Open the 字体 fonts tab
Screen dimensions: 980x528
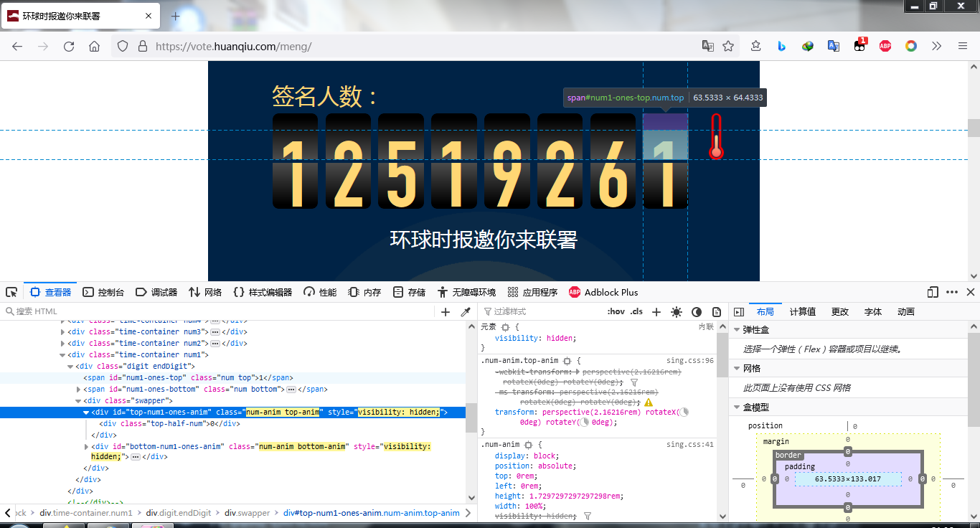(873, 311)
